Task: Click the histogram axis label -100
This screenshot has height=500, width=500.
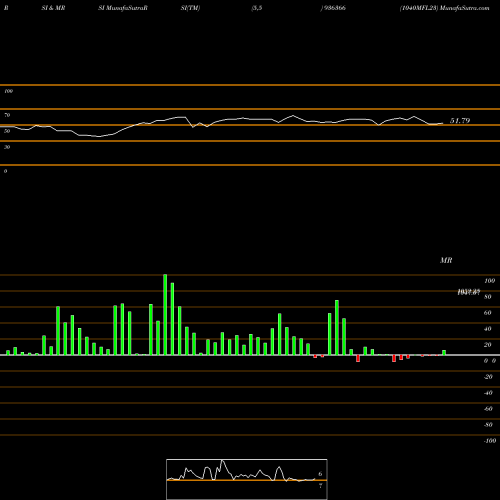Action: 490,441
